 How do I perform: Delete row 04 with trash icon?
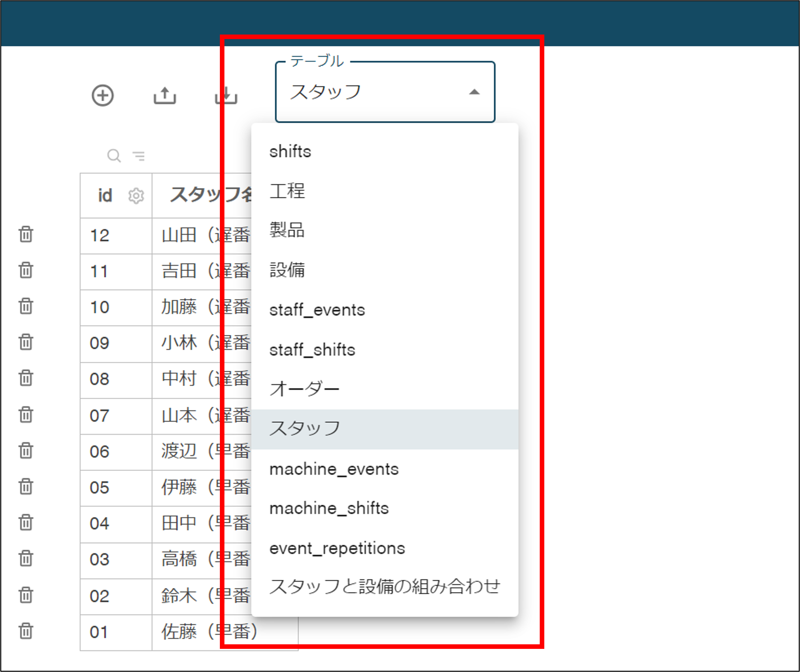[x=26, y=522]
